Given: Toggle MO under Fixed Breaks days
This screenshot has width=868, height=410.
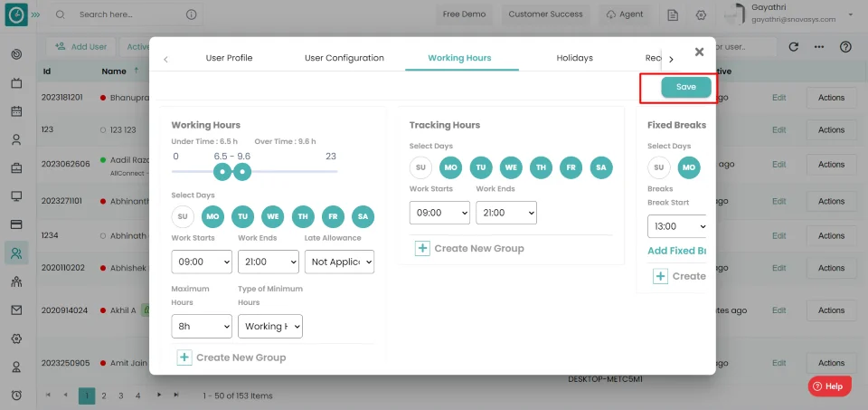Looking at the screenshot, I should click(x=689, y=167).
